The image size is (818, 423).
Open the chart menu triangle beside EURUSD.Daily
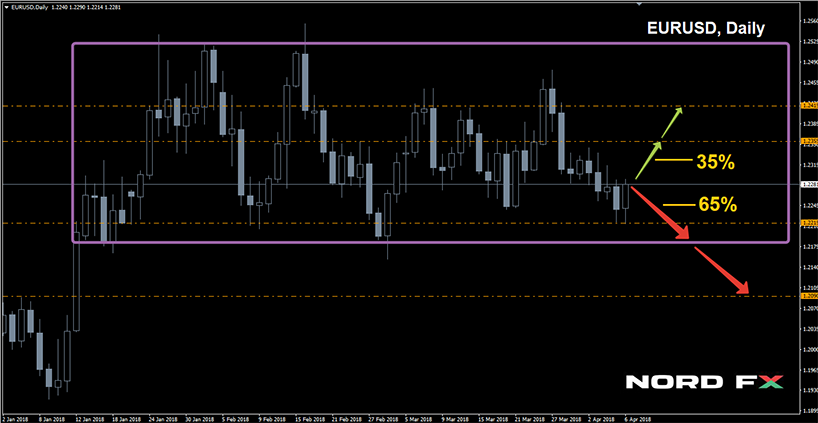pos(6,7)
